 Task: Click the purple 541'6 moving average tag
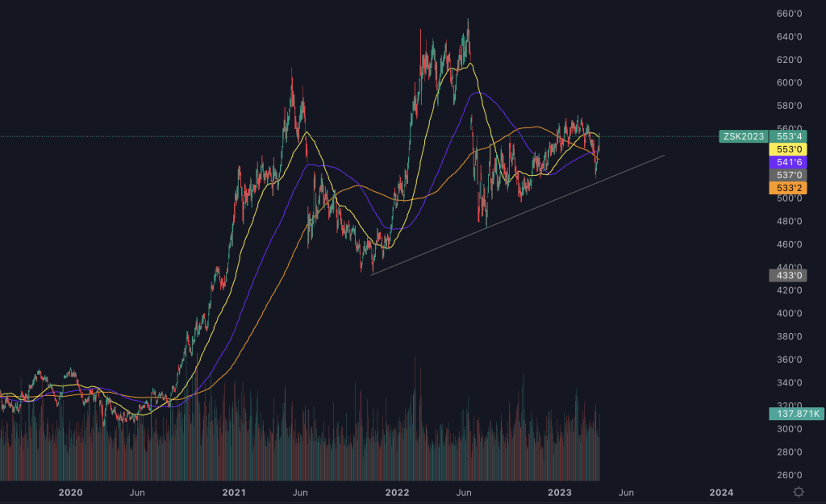coord(789,162)
